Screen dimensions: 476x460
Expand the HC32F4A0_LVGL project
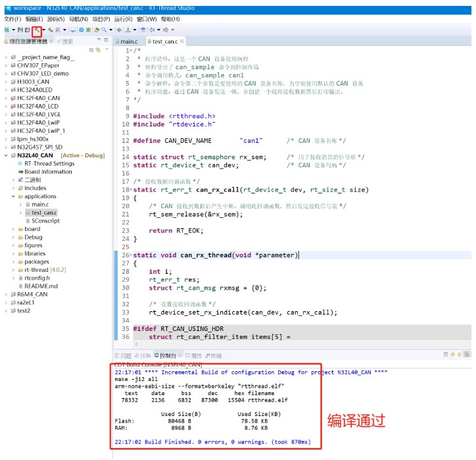(6, 115)
